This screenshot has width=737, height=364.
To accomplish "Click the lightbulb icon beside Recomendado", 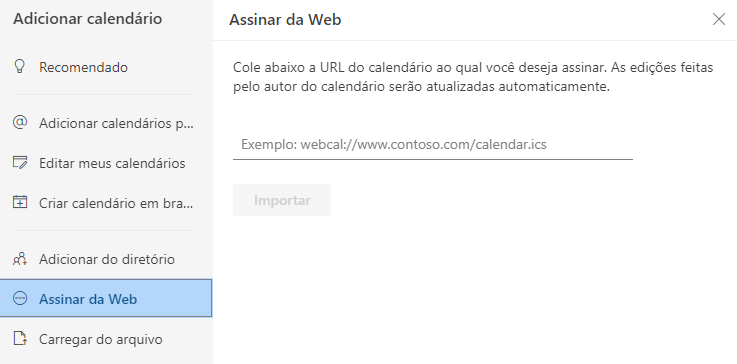I will 20,67.
